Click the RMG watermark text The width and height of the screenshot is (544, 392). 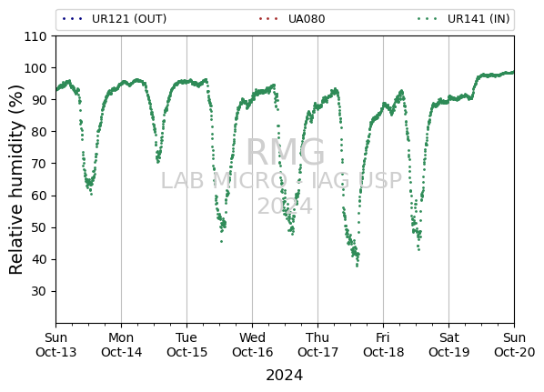click(285, 152)
